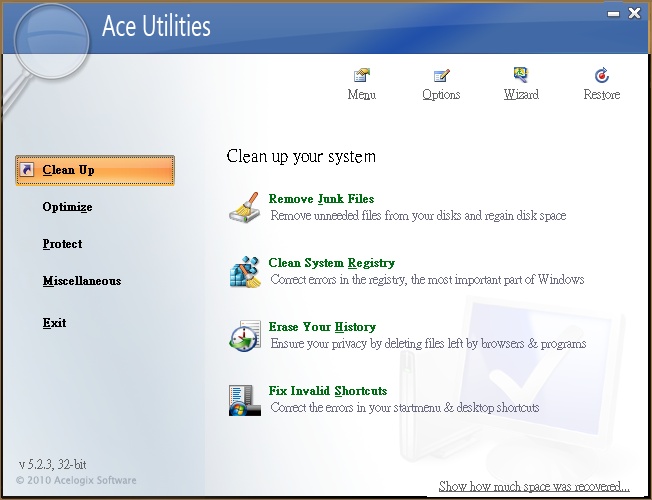
Task: Click Show how much space was recovered
Action: [534, 486]
